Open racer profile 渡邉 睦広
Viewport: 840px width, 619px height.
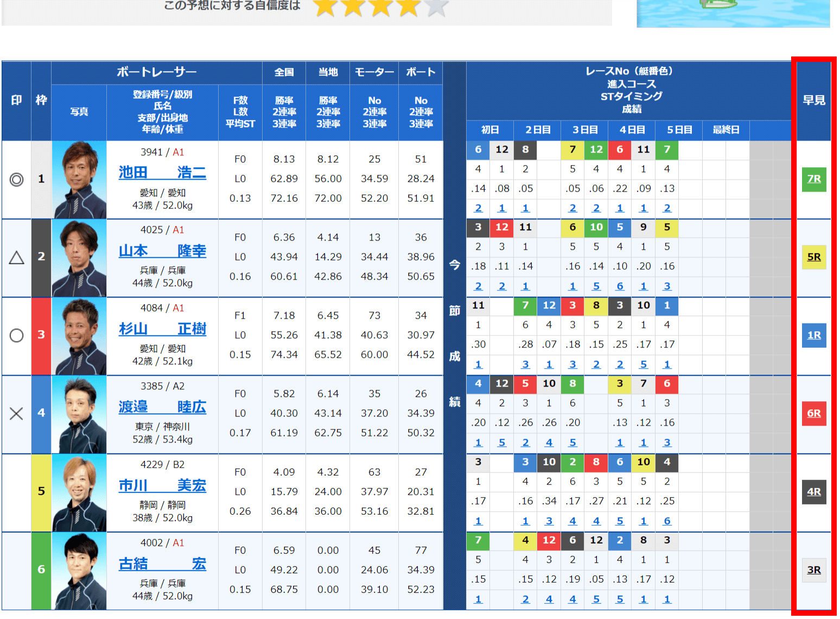point(162,407)
